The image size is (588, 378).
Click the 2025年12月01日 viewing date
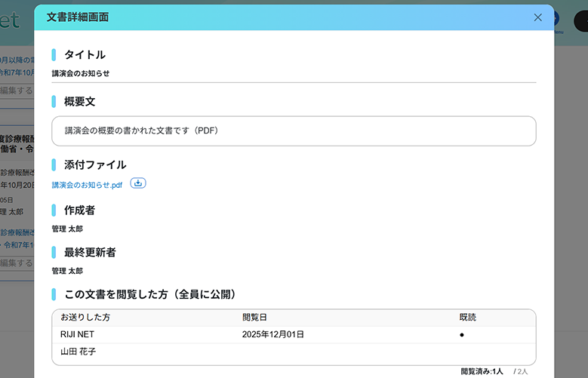pyautogui.click(x=273, y=334)
